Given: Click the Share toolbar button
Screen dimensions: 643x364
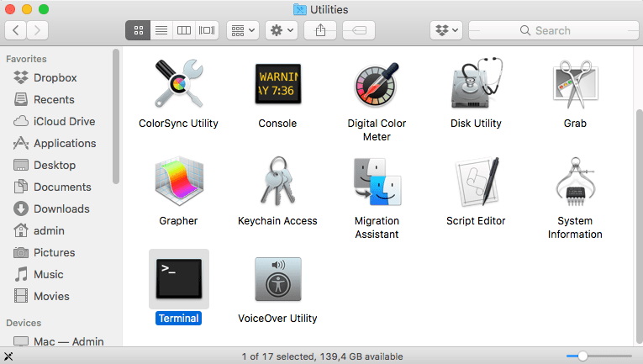Looking at the screenshot, I should pos(320,30).
